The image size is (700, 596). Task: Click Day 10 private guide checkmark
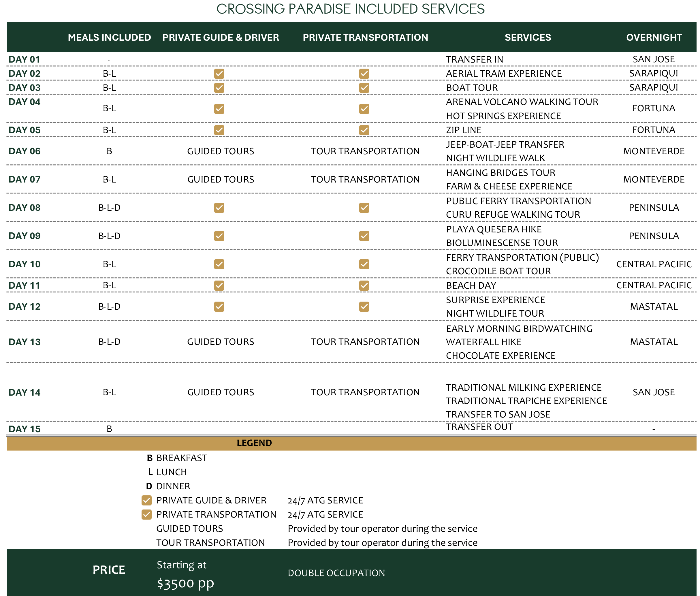point(219,264)
